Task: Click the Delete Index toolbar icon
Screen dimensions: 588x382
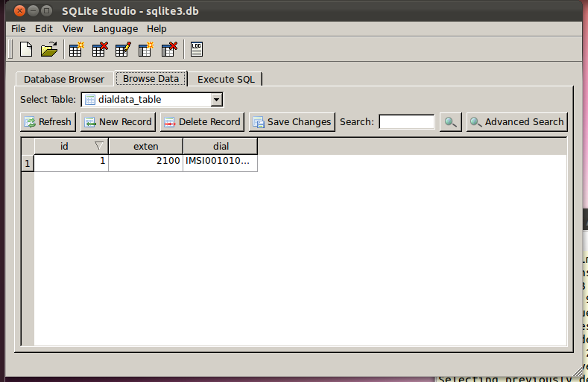Action: point(169,50)
